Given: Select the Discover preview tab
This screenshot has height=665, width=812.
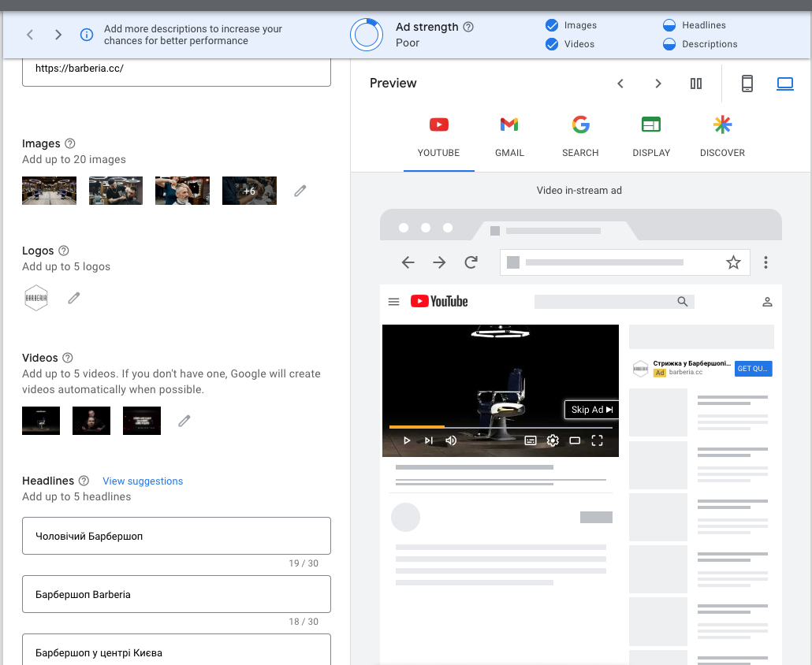Looking at the screenshot, I should [x=722, y=136].
